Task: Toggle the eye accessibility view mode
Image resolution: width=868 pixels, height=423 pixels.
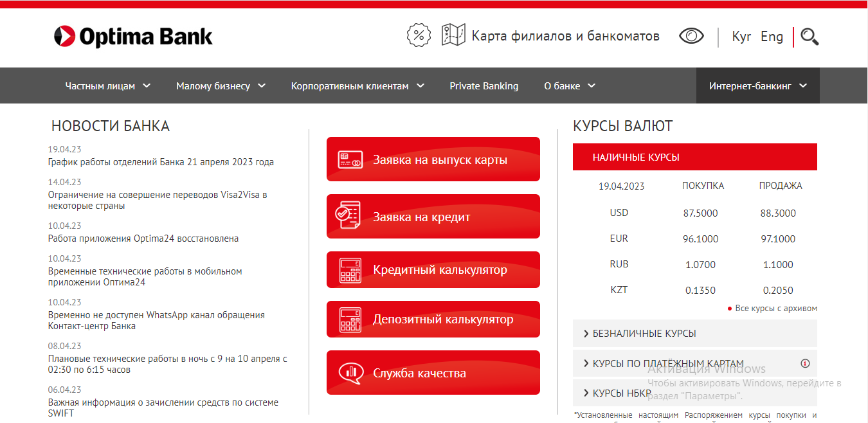Action: coord(691,36)
